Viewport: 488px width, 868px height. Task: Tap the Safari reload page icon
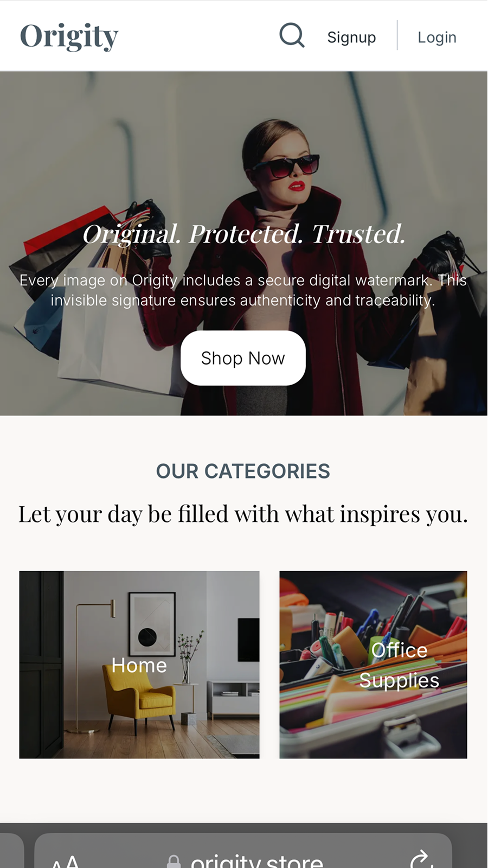(421, 859)
